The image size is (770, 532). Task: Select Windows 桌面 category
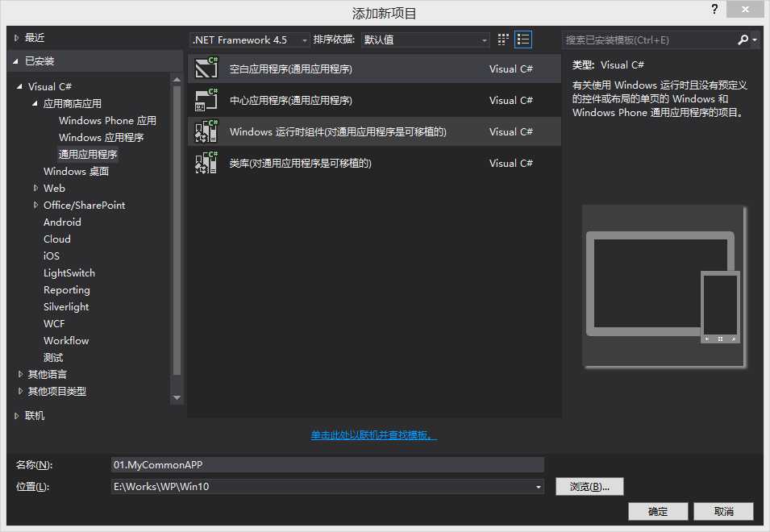(76, 171)
